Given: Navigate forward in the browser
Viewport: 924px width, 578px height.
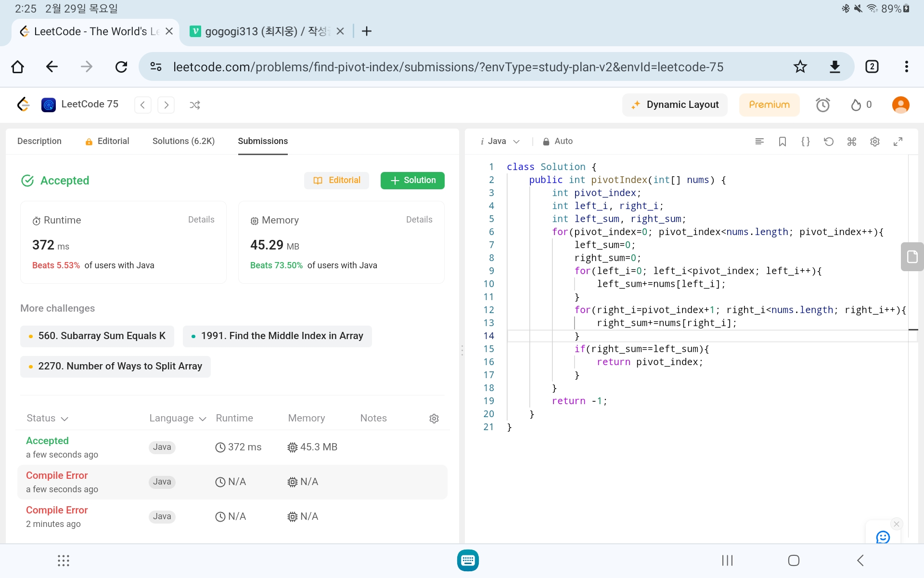Looking at the screenshot, I should (x=87, y=67).
